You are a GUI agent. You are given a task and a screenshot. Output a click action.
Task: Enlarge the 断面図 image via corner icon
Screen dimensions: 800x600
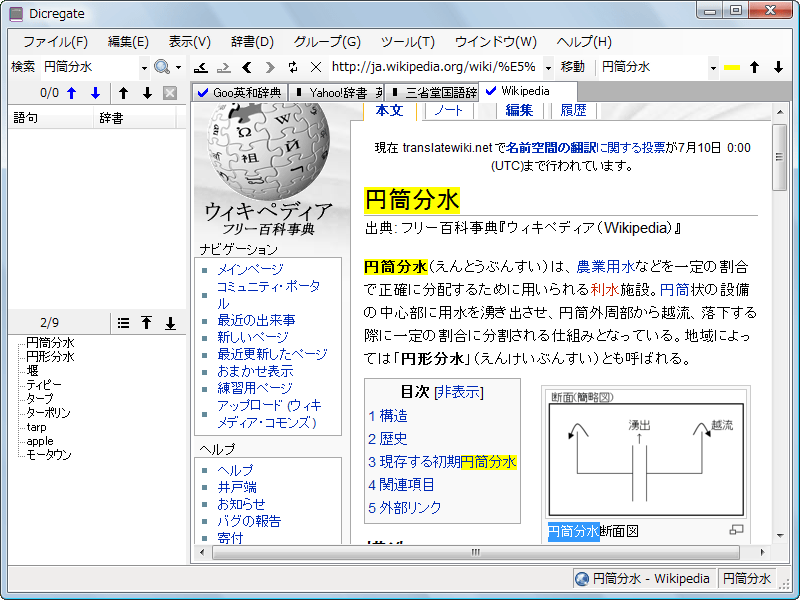pyautogui.click(x=736, y=530)
